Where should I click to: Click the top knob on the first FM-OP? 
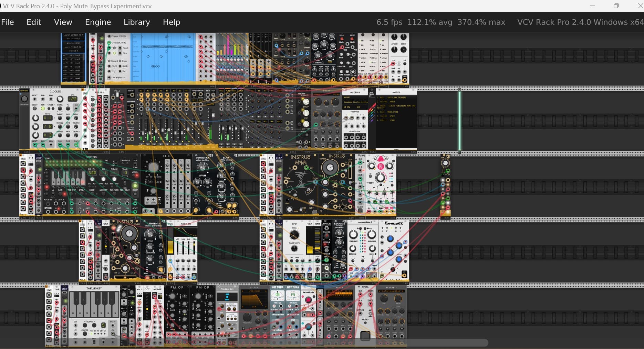(172, 297)
